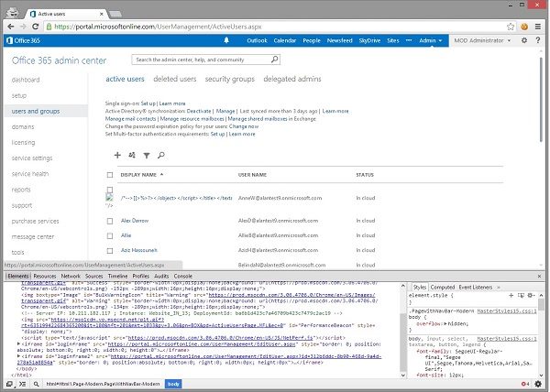Viewport: 550px width, 392px height.
Task: Add a new user with the plus icon
Action: [117, 155]
